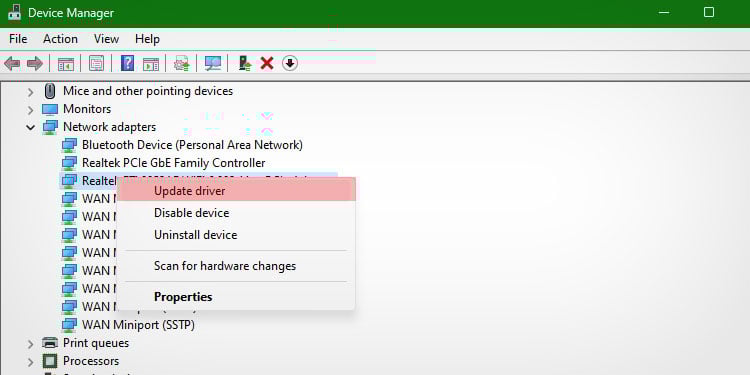Toggle the Show/Hide Console Tree toolbar icon

66,64
